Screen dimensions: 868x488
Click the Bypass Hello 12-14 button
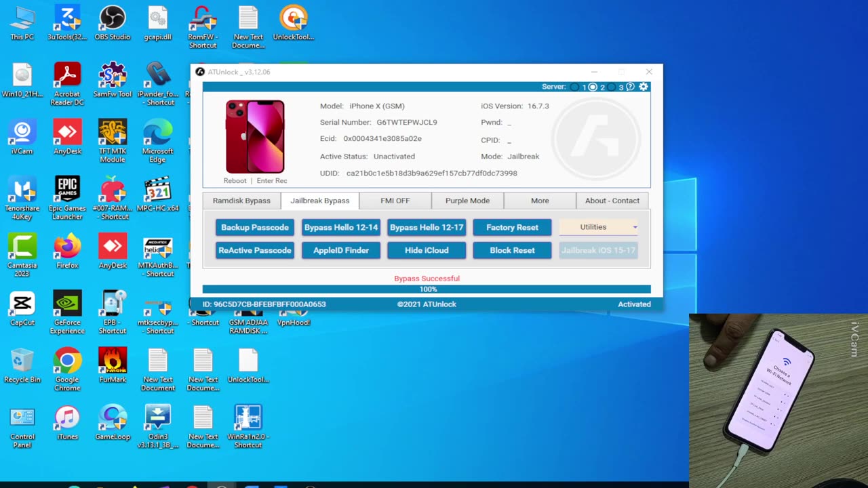tap(341, 227)
